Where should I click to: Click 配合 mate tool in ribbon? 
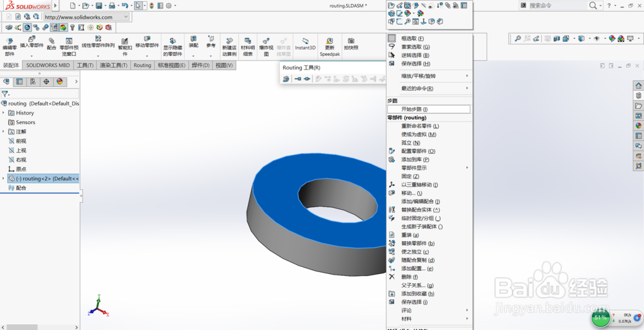pos(52,44)
